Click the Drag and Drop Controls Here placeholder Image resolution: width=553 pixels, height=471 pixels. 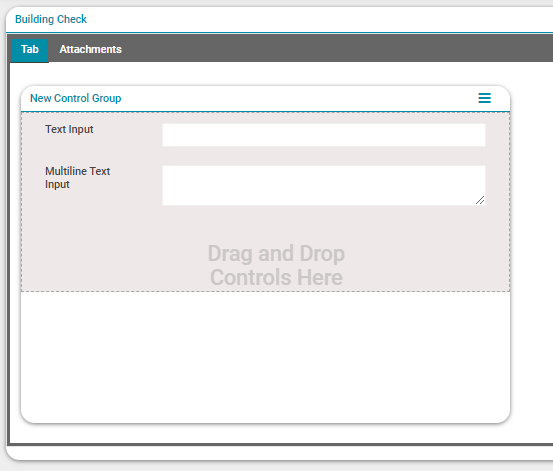click(x=276, y=265)
